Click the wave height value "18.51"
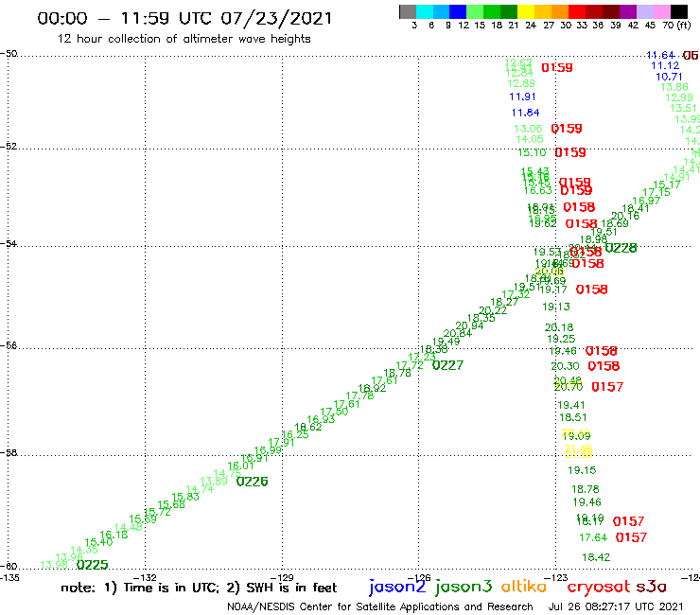The image size is (700, 615). tap(572, 417)
